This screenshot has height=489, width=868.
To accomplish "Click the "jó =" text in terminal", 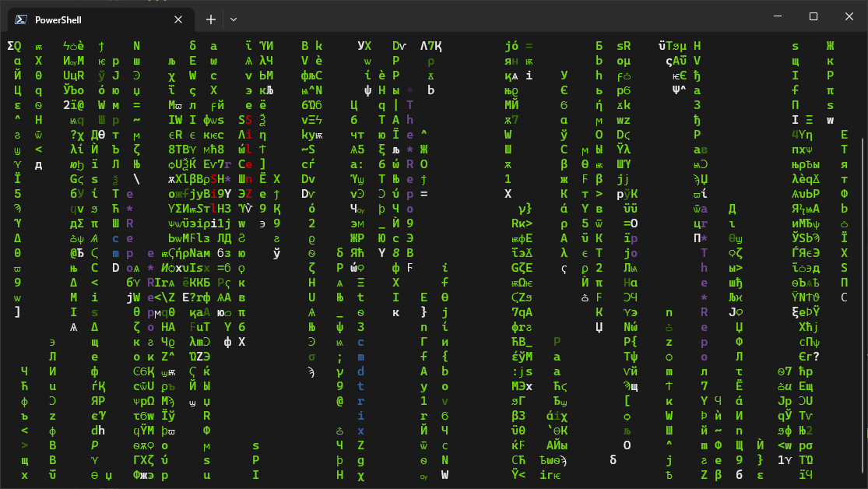I will click(518, 46).
